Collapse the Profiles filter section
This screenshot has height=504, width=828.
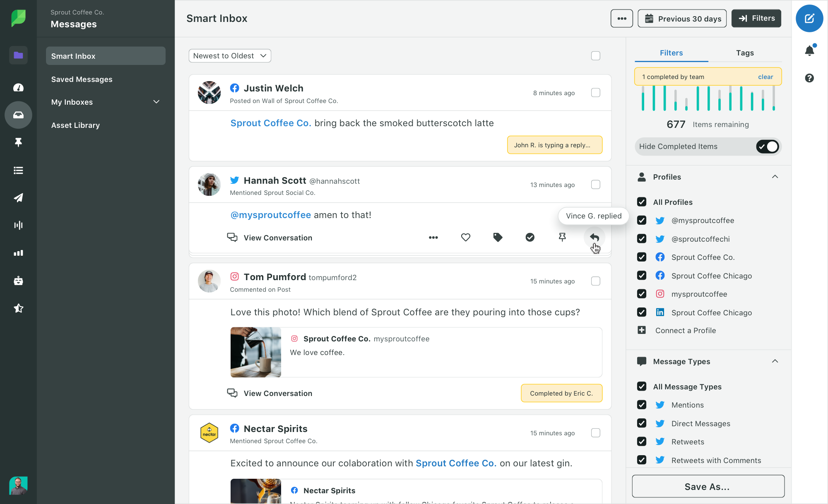click(775, 176)
